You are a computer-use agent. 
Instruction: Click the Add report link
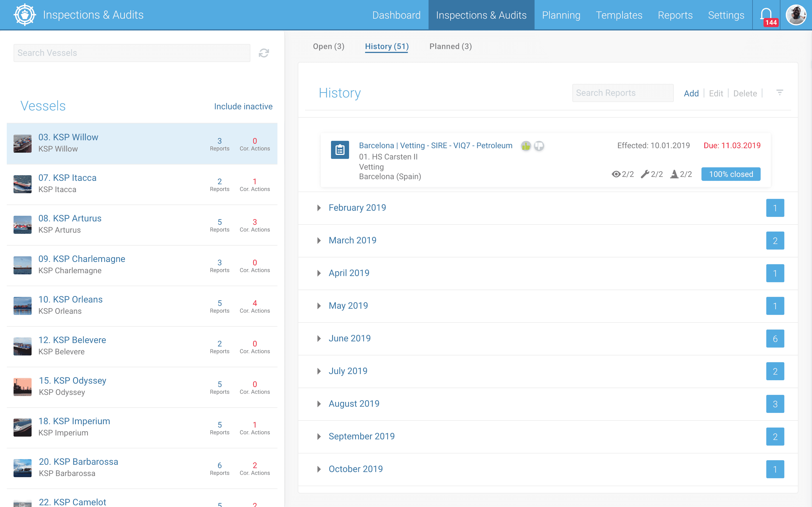(x=691, y=93)
